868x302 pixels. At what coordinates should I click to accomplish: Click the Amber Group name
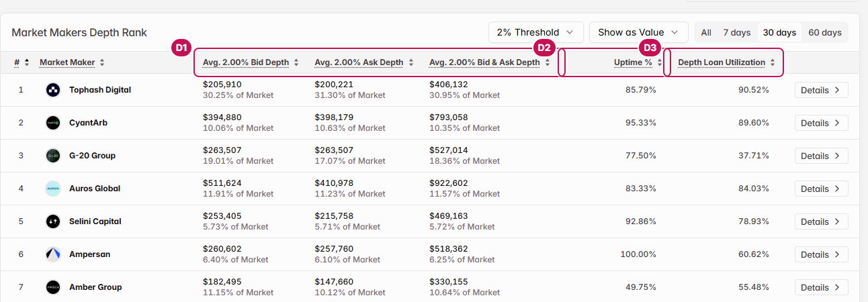pos(95,287)
